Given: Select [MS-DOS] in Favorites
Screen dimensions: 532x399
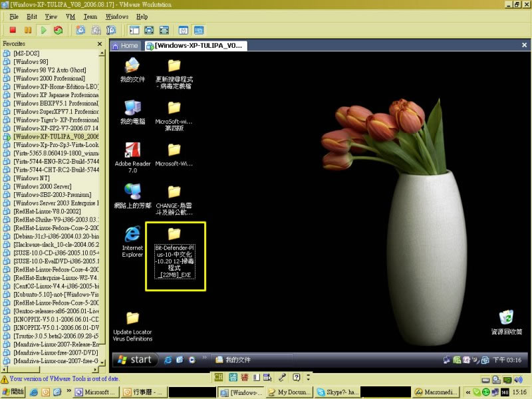Looking at the screenshot, I should tap(27, 53).
